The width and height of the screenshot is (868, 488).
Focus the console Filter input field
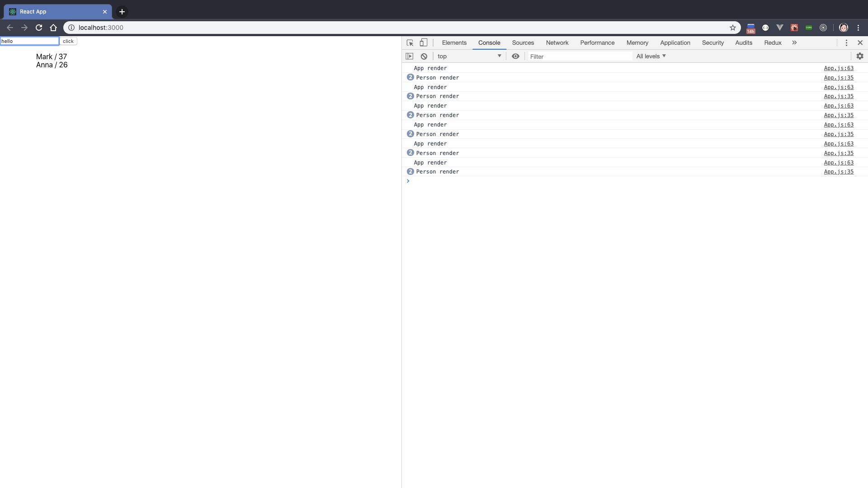[580, 56]
